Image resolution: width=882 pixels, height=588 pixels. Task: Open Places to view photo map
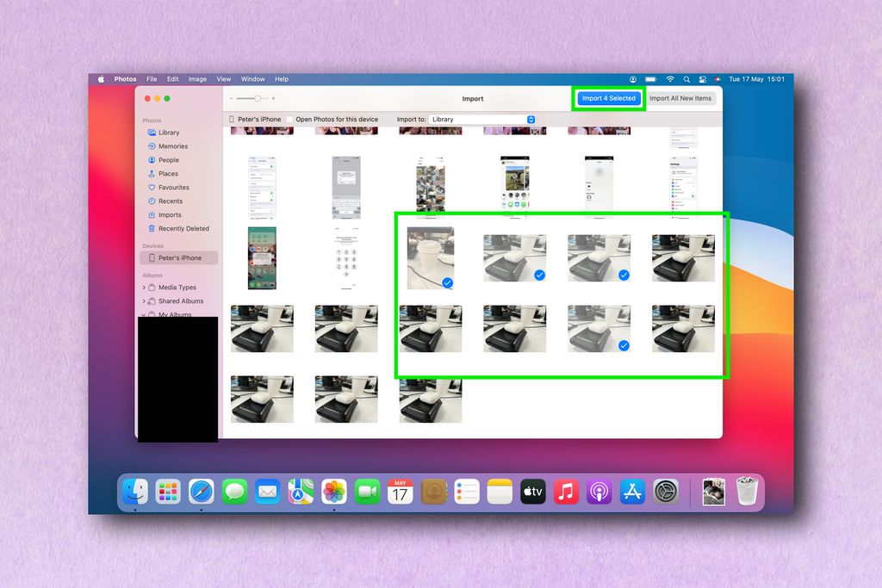point(168,173)
